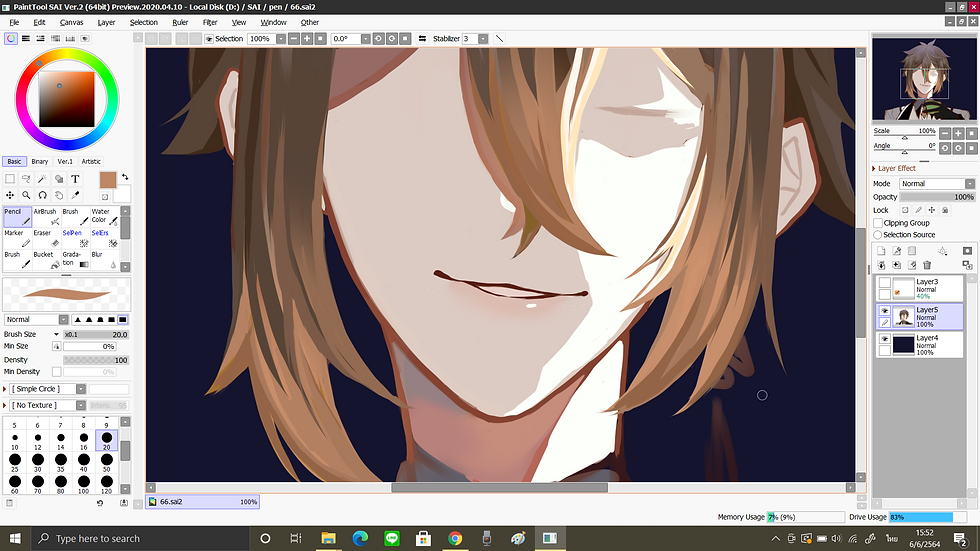Screen dimensions: 980x551
Task: Select the Hand pan tool
Action: 59,195
